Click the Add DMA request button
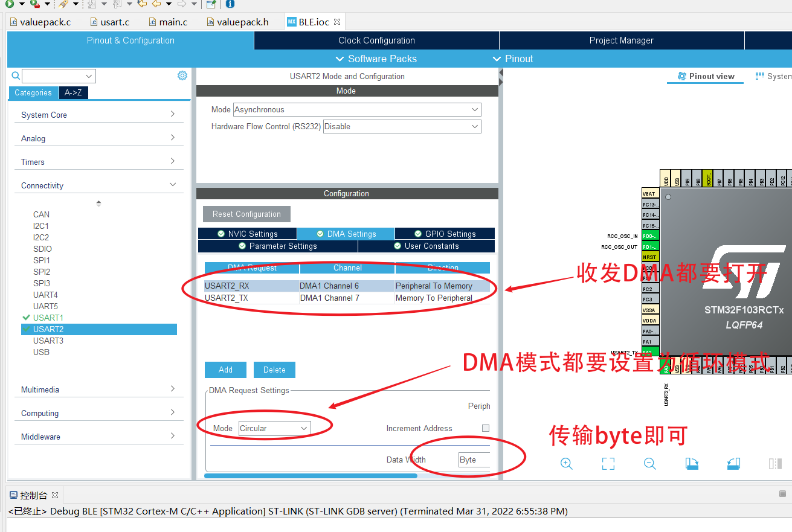The width and height of the screenshot is (792, 532). (x=225, y=370)
